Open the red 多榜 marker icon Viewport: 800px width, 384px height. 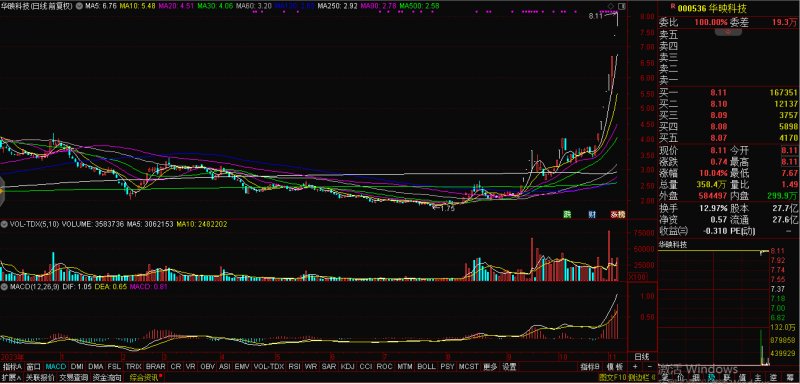[x=617, y=215]
